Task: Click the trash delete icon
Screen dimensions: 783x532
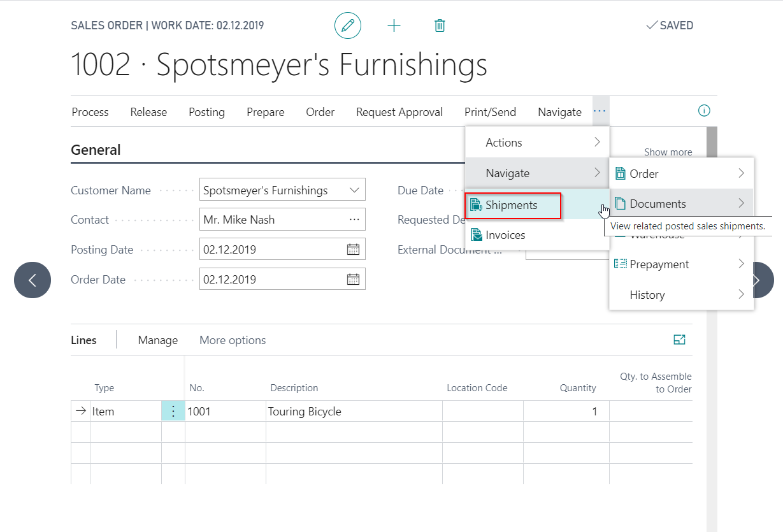Action: tap(440, 25)
